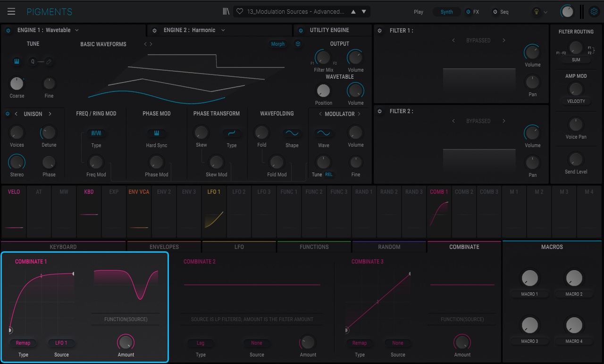Open the FX view
Image resolution: width=604 pixels, height=364 pixels.
coord(476,12)
